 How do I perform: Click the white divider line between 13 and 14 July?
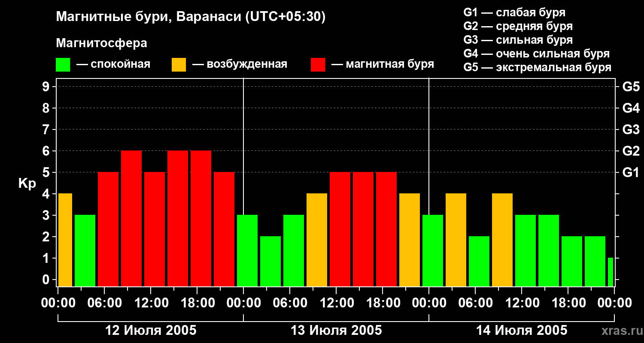pyautogui.click(x=429, y=182)
